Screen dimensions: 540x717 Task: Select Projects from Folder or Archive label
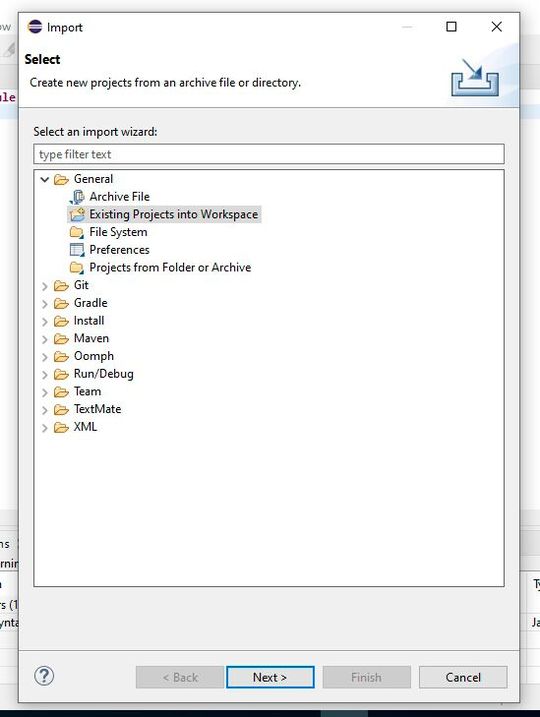[x=170, y=268]
